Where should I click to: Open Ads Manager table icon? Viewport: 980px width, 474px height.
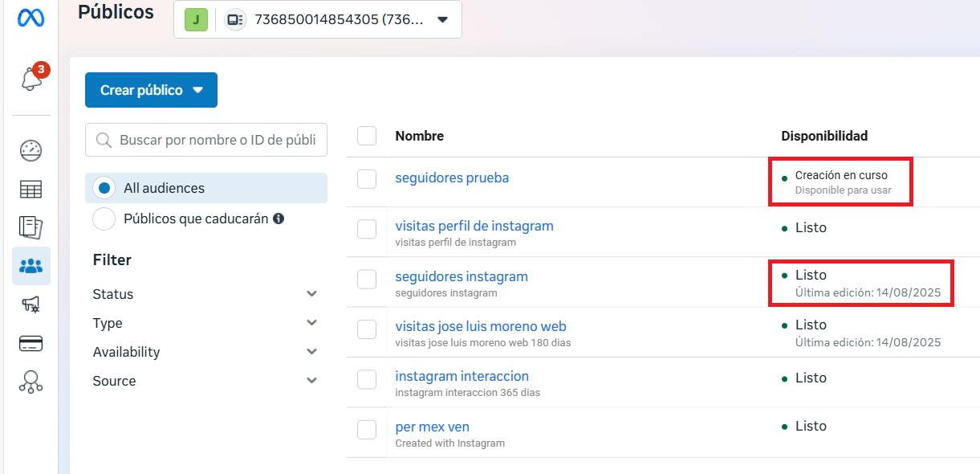click(x=30, y=190)
